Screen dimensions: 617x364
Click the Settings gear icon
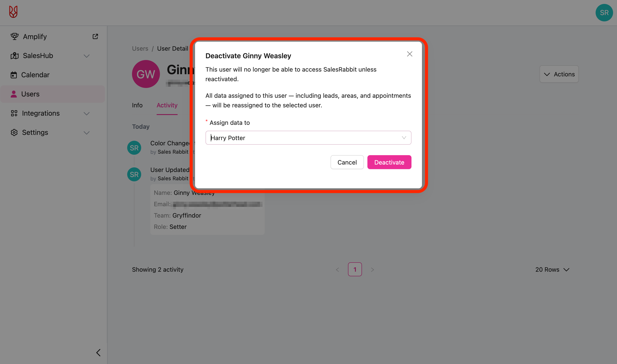(14, 132)
